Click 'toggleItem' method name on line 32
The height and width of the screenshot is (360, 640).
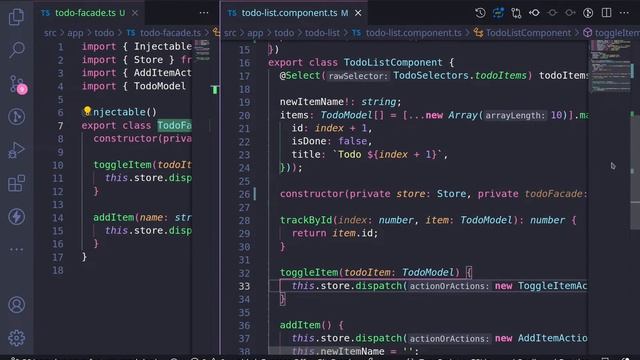(x=309, y=272)
